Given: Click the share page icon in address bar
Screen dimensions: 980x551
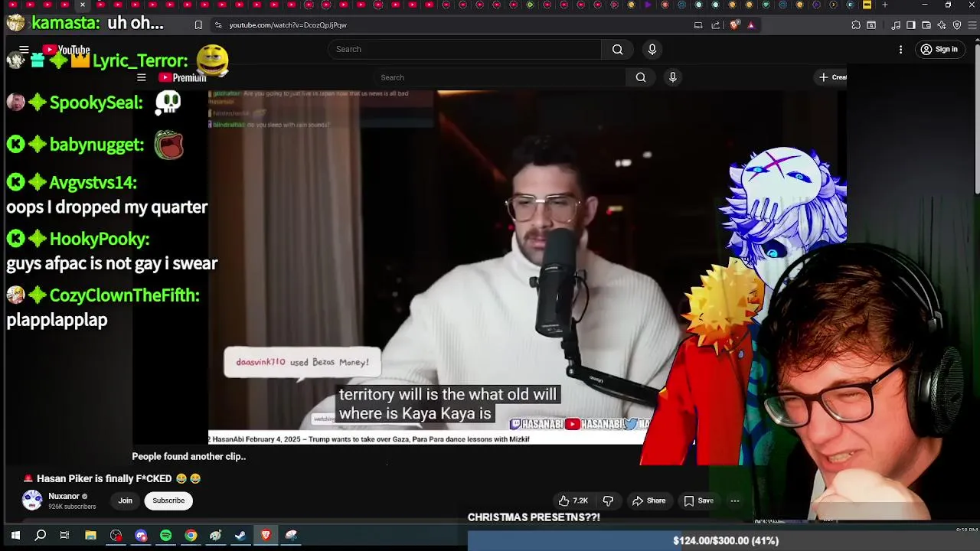Looking at the screenshot, I should pyautogui.click(x=716, y=25).
